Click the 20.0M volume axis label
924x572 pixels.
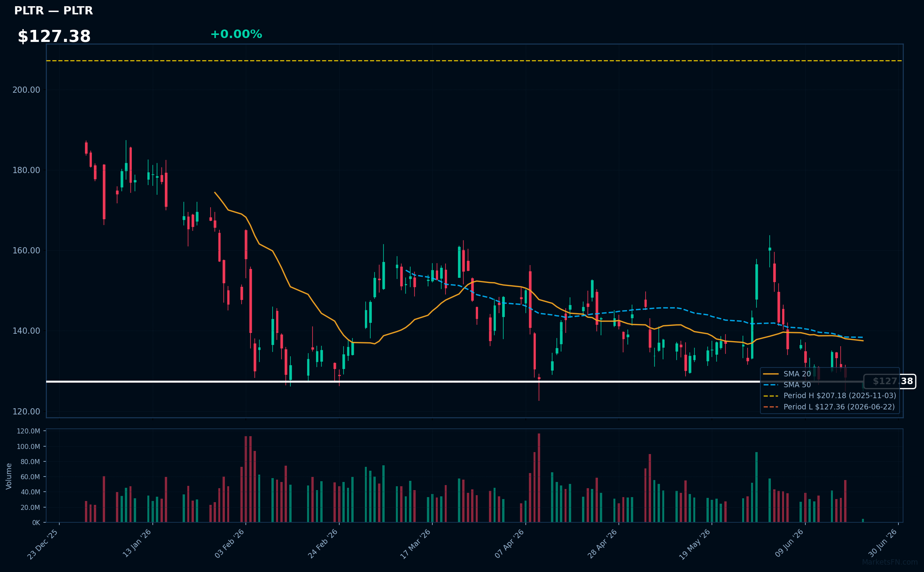pyautogui.click(x=30, y=508)
